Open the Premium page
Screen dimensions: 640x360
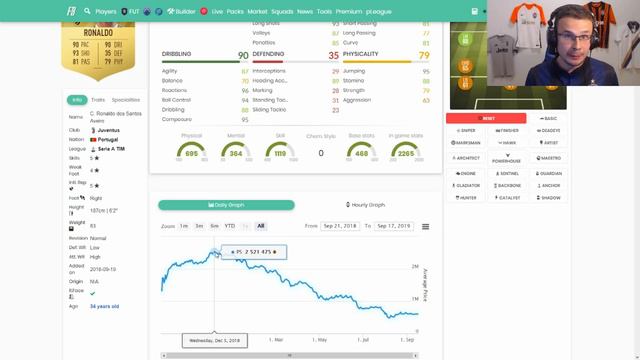point(349,11)
